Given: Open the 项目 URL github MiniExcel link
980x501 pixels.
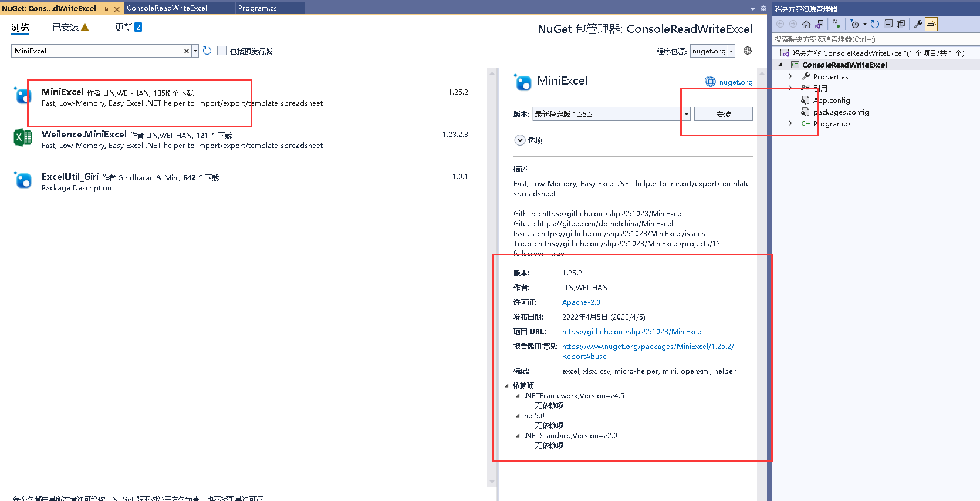Looking at the screenshot, I should 633,332.
